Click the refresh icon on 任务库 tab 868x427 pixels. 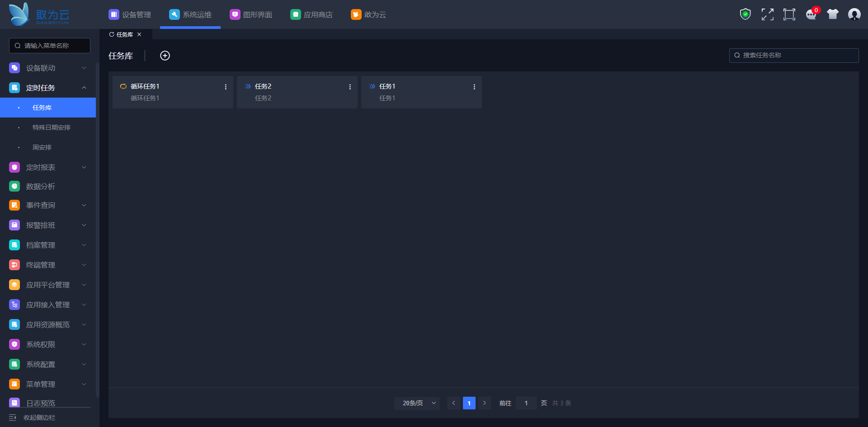tap(112, 34)
